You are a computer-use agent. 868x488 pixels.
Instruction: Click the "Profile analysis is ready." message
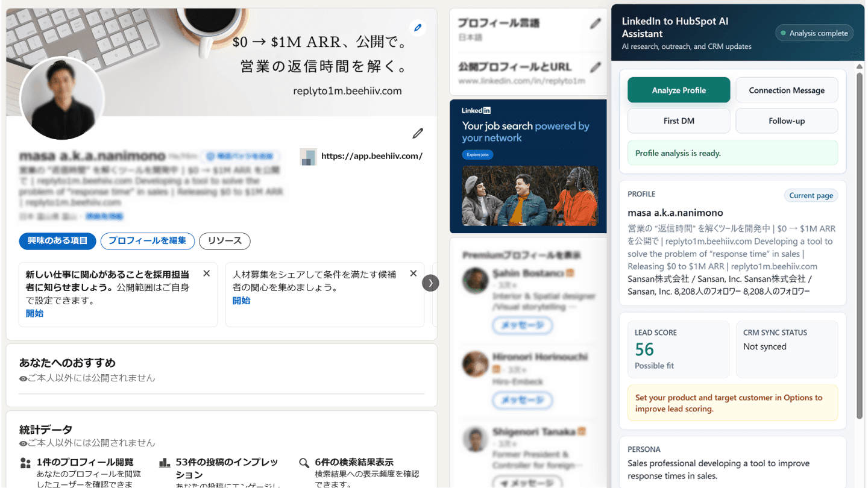[733, 153]
